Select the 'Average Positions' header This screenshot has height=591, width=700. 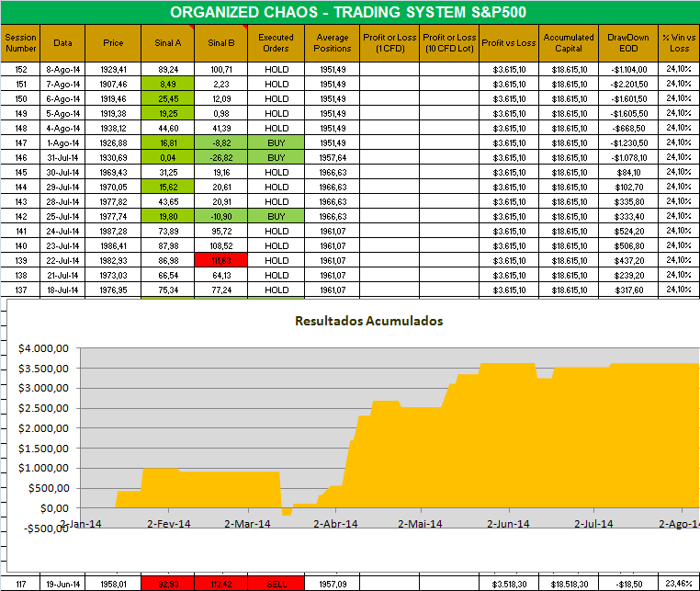tap(333, 43)
